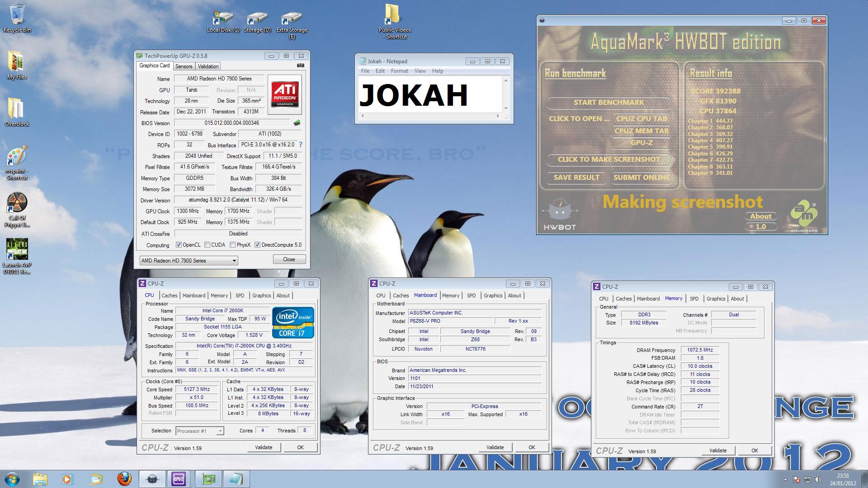Toggle the DirectCompute 5.0 checkbox

pyautogui.click(x=257, y=245)
